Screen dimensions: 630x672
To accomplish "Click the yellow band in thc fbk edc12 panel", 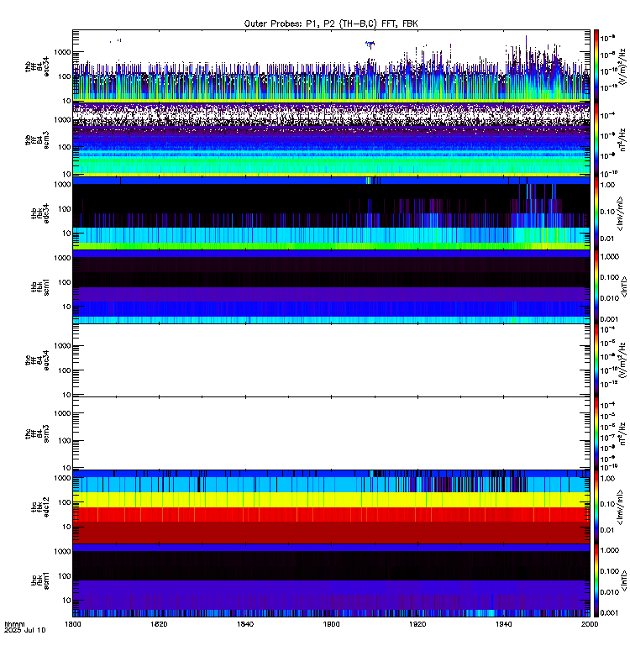I will click(331, 500).
